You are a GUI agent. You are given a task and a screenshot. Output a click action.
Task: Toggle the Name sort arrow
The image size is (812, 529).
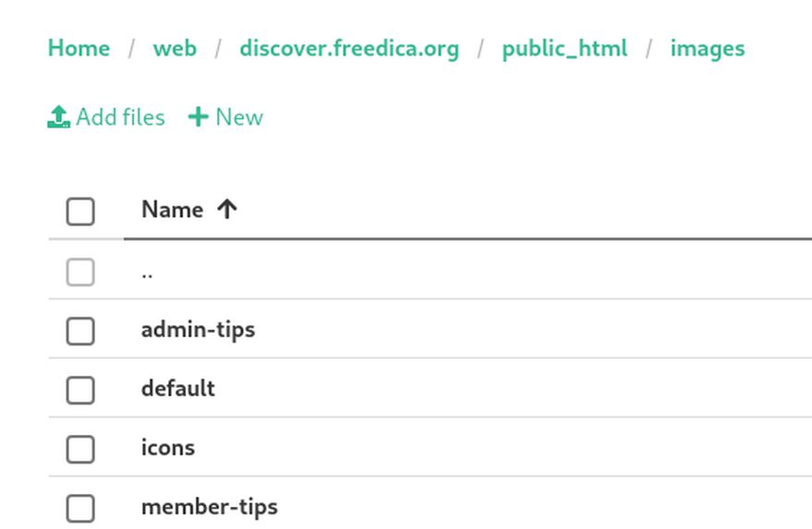(x=227, y=210)
